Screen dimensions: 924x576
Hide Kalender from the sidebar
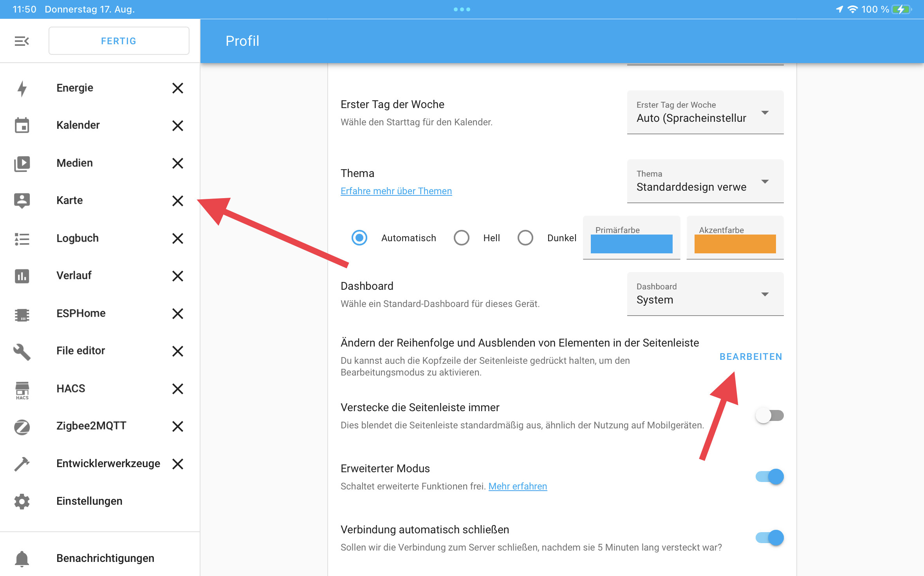pos(178,126)
